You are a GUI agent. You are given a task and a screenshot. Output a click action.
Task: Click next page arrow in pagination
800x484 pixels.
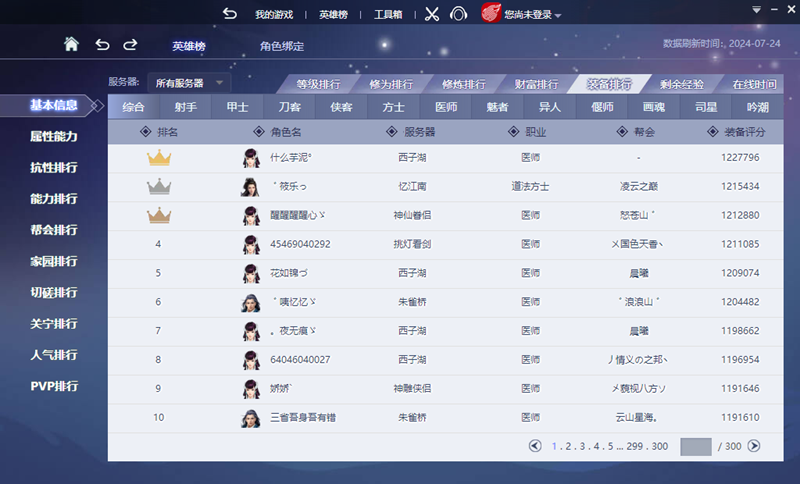(754, 446)
